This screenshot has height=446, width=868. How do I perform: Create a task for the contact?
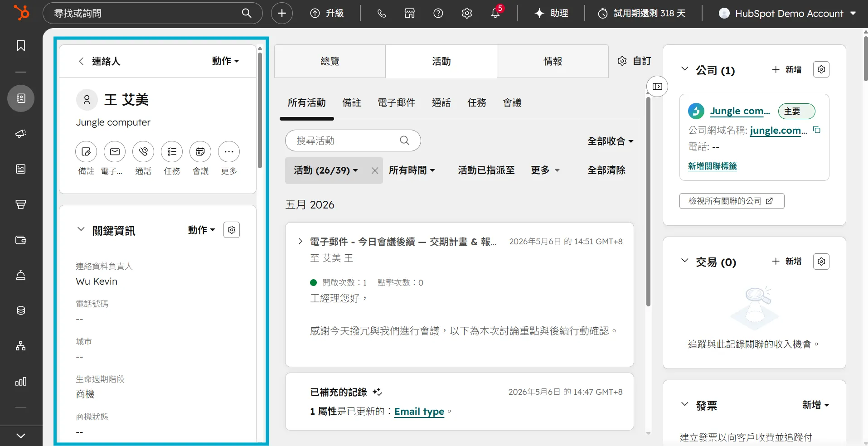tap(172, 152)
